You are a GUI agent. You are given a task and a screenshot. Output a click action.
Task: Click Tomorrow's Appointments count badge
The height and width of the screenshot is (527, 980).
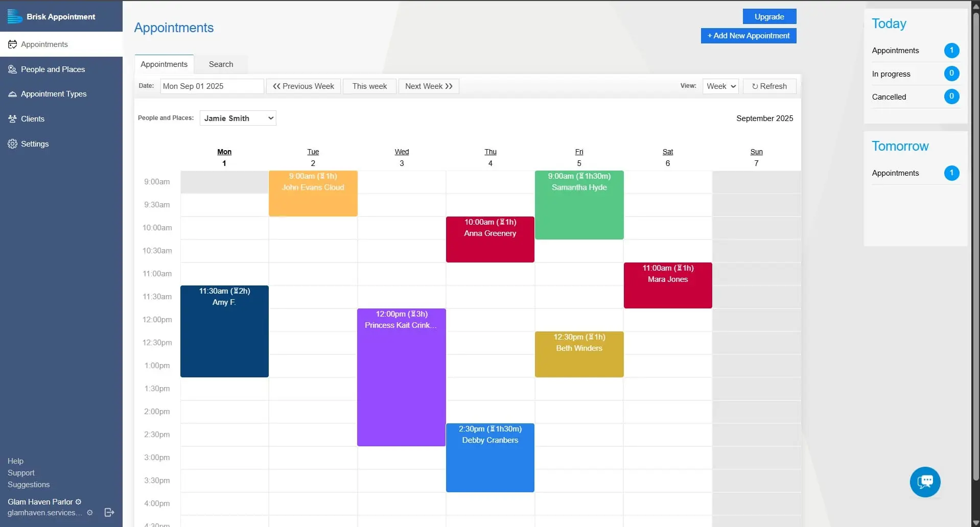pyautogui.click(x=951, y=173)
